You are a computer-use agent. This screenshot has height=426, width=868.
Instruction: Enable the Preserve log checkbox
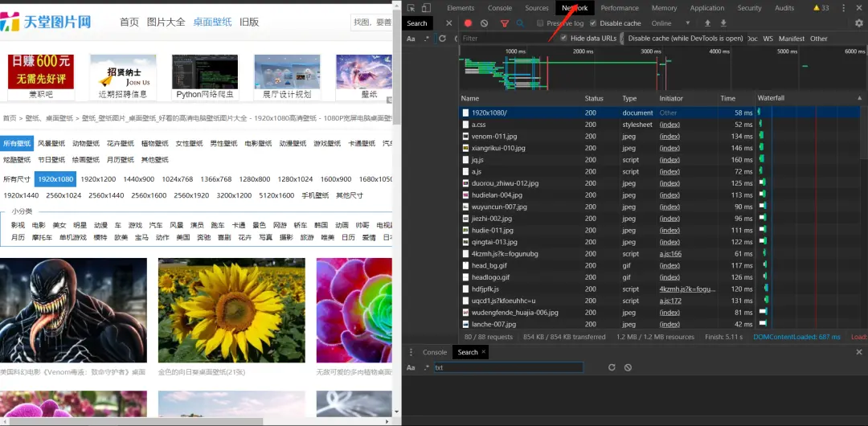[x=540, y=23]
